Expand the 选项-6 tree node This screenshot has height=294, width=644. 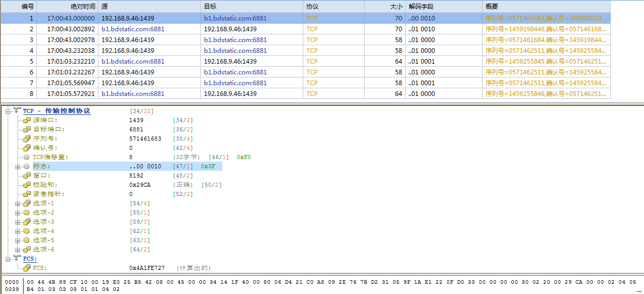(x=18, y=250)
